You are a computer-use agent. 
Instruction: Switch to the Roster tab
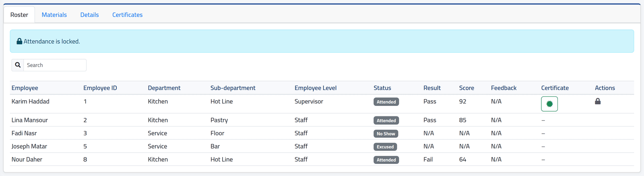pos(19,15)
